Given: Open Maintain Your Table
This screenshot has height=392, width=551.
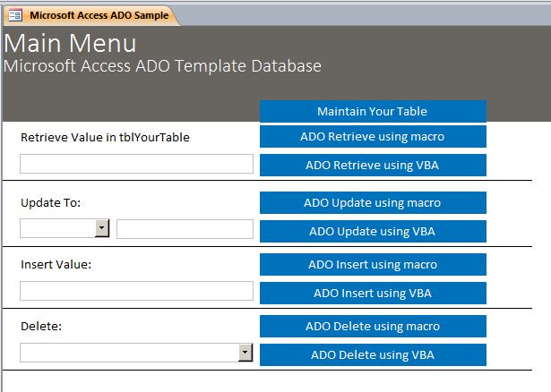Looking at the screenshot, I should point(373,111).
